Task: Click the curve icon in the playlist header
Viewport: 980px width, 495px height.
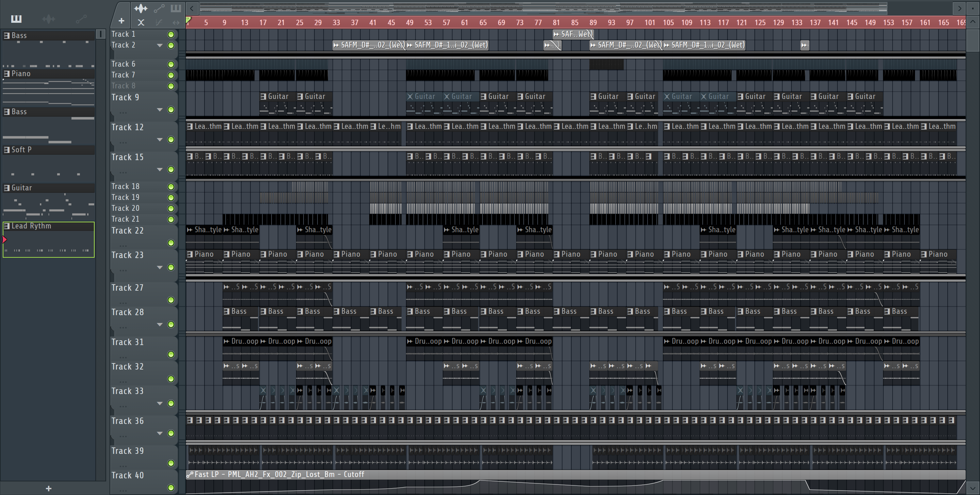Action: tap(159, 22)
